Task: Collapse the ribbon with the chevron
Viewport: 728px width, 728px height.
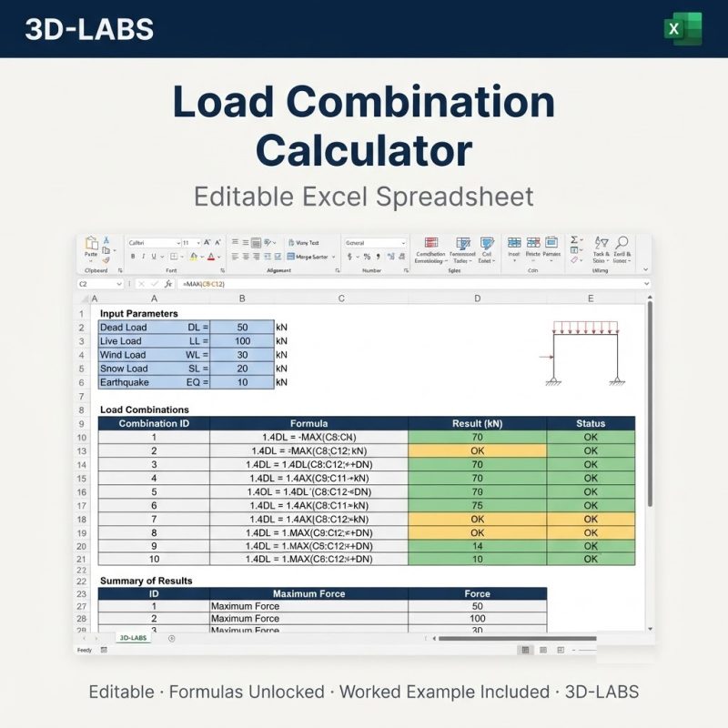Action: click(645, 269)
